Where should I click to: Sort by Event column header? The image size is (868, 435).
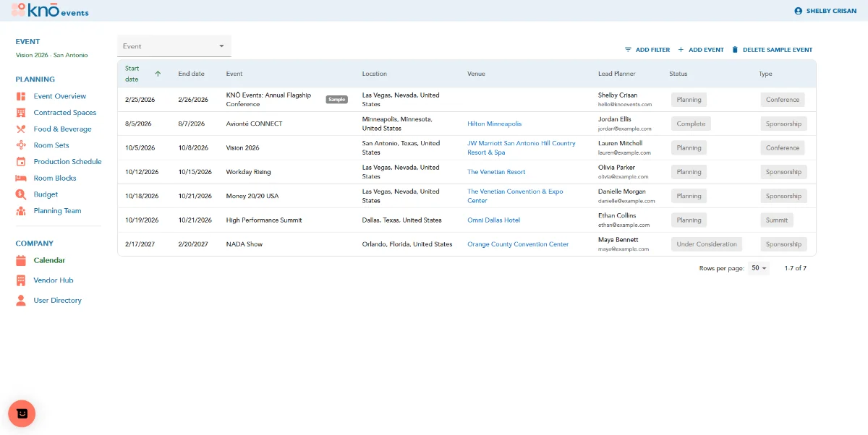click(x=234, y=74)
